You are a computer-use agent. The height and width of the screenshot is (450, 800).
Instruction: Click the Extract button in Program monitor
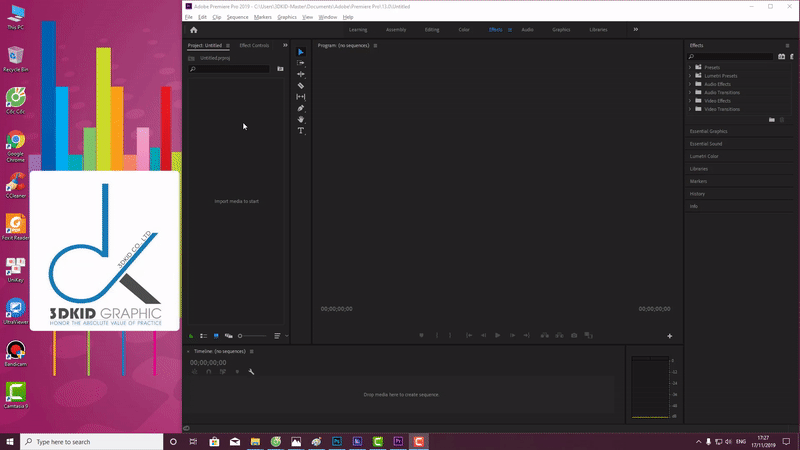point(560,335)
